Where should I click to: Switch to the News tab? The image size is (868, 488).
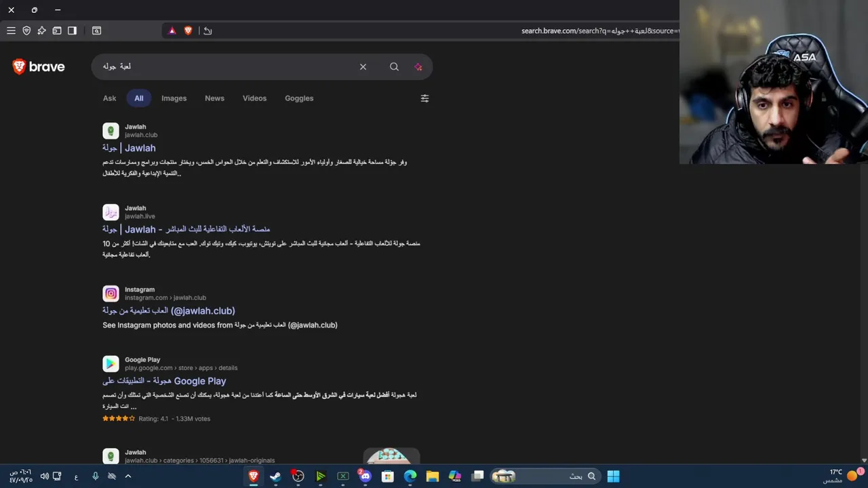click(214, 98)
